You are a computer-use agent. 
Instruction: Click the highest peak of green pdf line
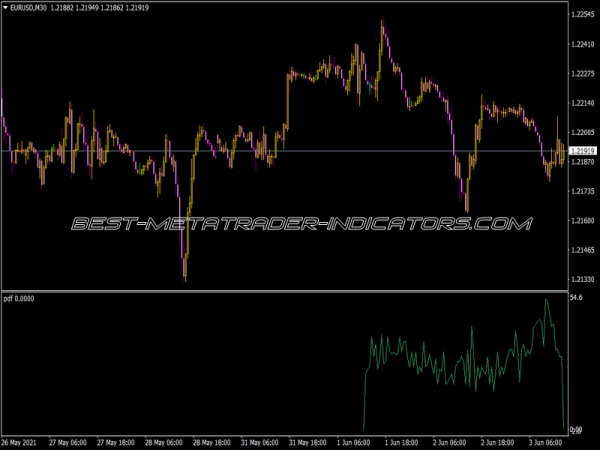click(x=546, y=300)
